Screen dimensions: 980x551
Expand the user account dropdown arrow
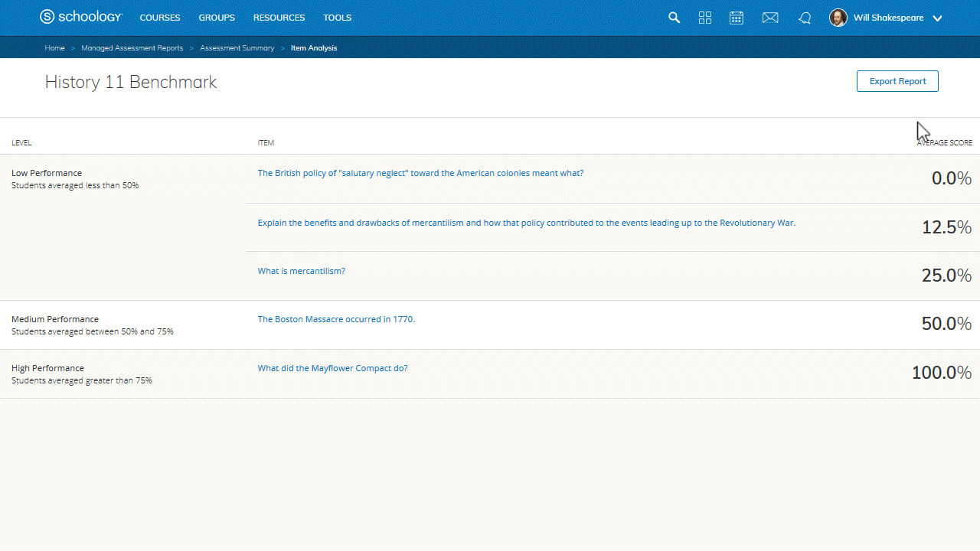tap(937, 18)
